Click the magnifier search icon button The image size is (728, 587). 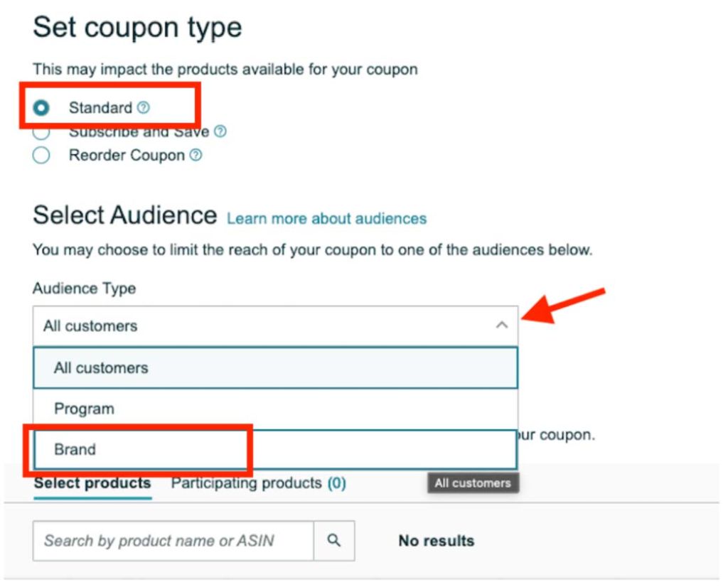[x=334, y=541]
